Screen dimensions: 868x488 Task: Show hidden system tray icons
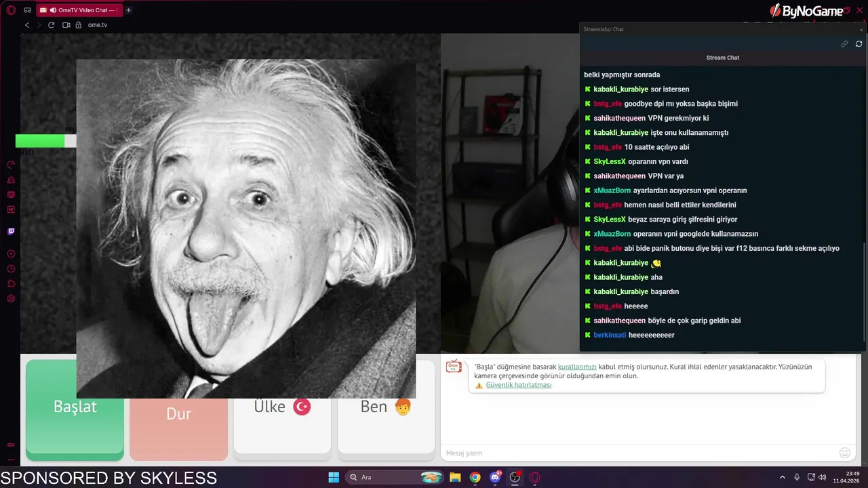click(x=783, y=477)
